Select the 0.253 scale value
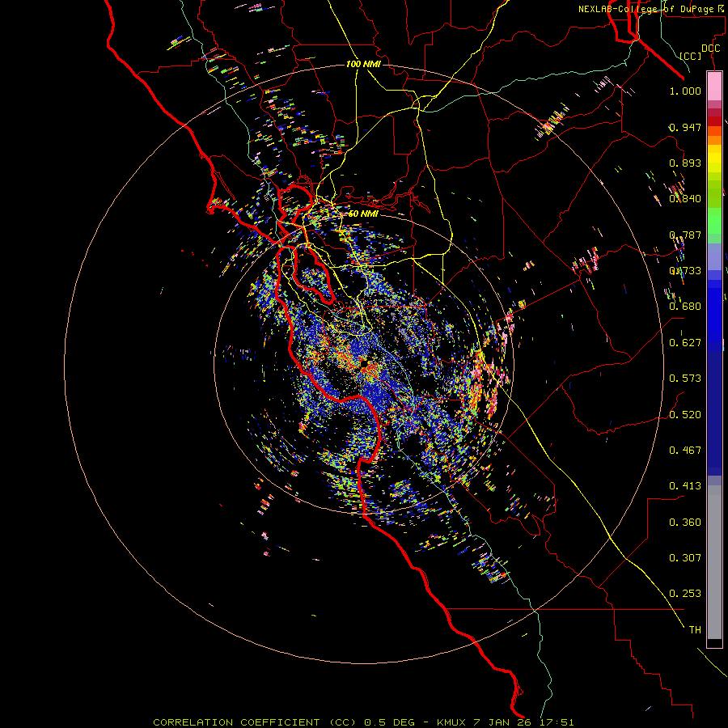 point(685,594)
